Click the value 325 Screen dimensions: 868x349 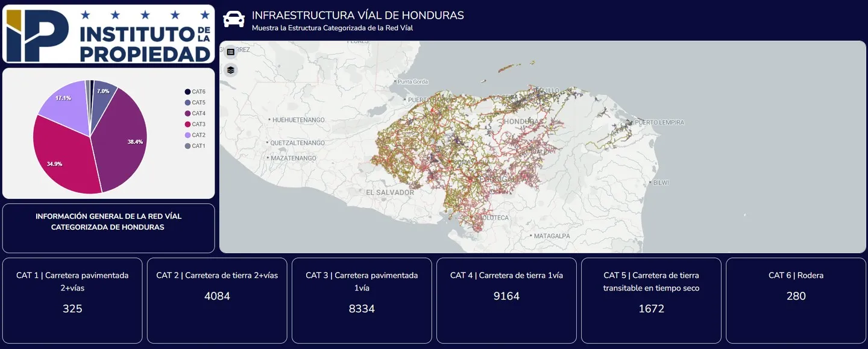[72, 309]
